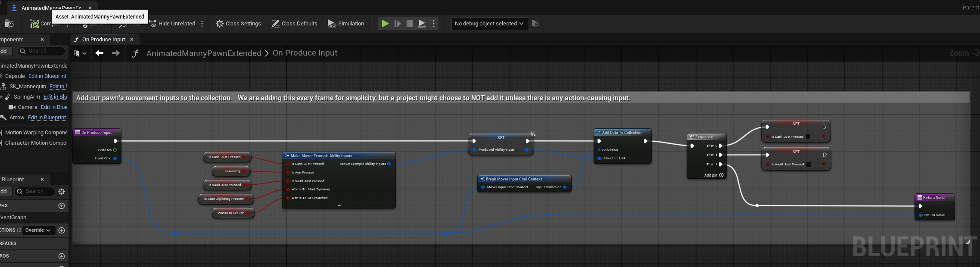Select Is Dash Just Pressed variable node

[227, 157]
